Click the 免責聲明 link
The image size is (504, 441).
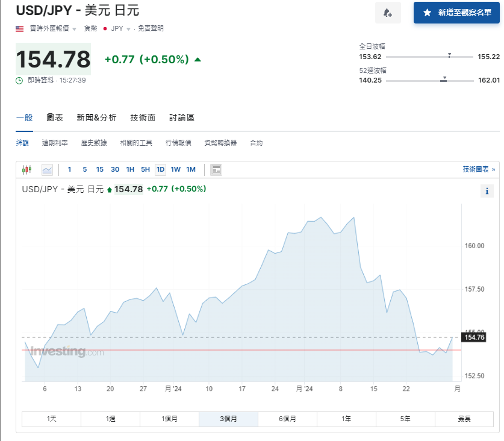[151, 28]
